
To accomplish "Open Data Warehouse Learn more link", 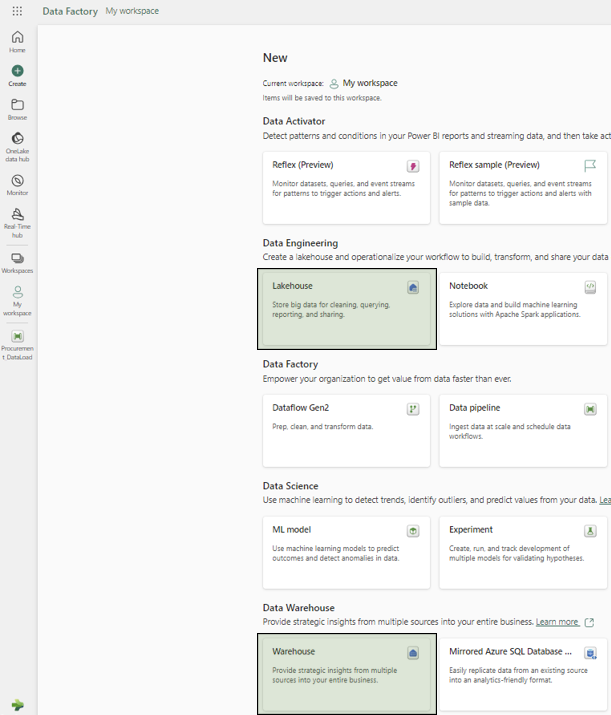I will click(x=557, y=622).
